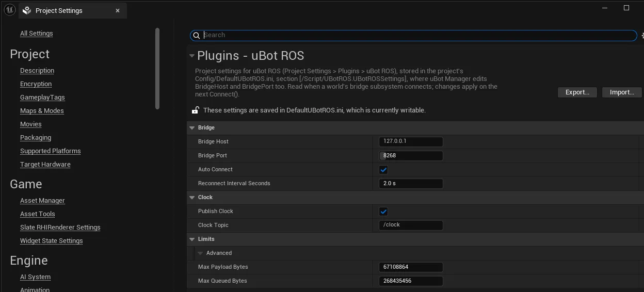Click the Project Settings tab icon
Screen dimensions: 644x292
tap(27, 10)
